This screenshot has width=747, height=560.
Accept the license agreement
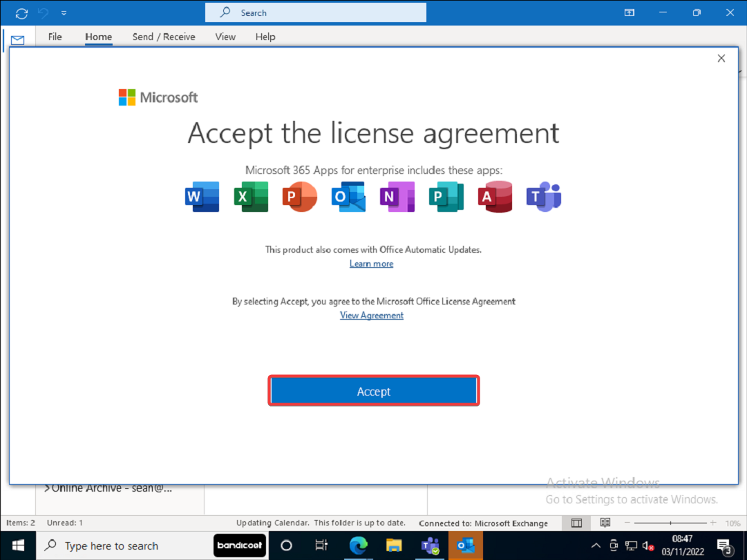374,391
